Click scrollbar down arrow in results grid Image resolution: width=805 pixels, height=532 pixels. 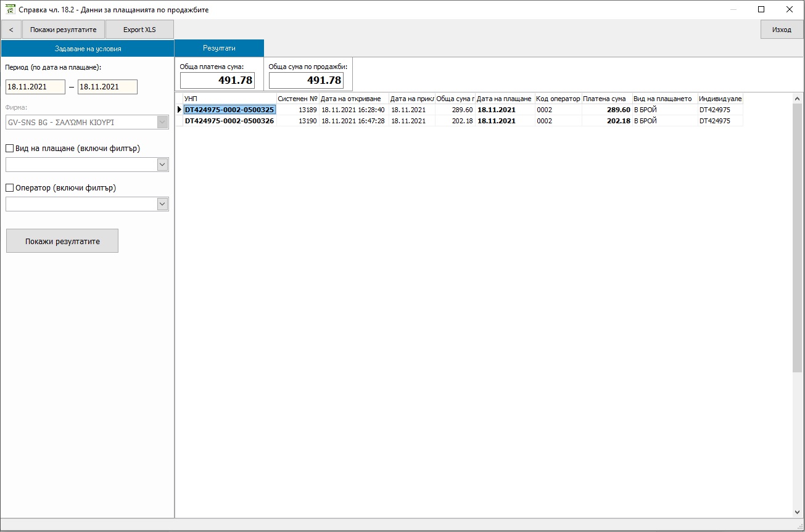tap(798, 512)
